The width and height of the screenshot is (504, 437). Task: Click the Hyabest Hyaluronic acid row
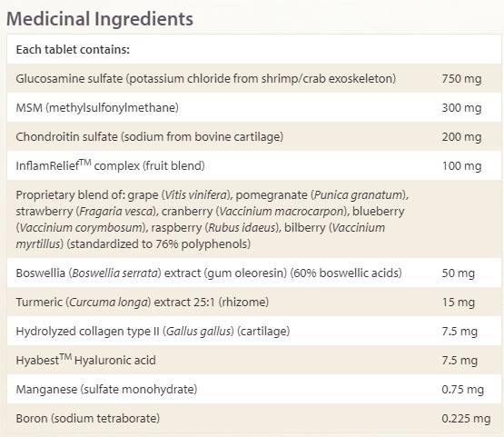254,360
